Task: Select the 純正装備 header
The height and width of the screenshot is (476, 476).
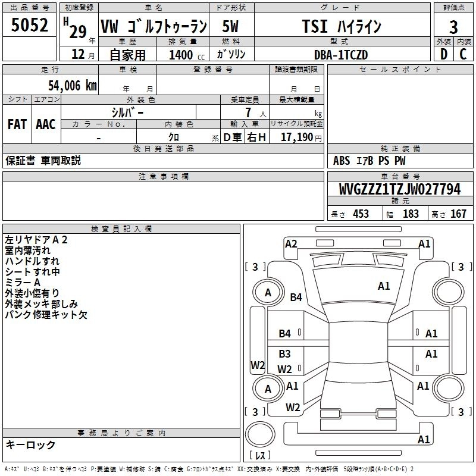Action: (x=400, y=148)
